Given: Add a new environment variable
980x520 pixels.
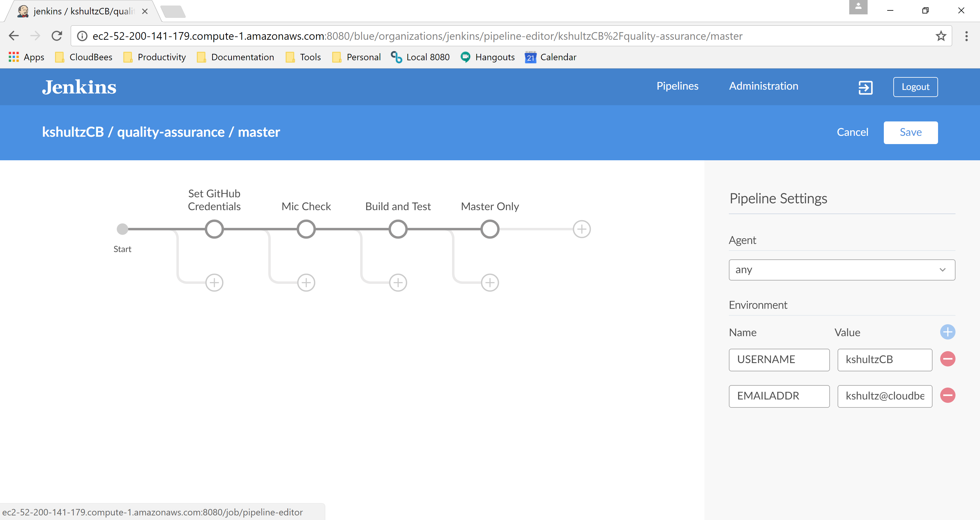Looking at the screenshot, I should coord(947,332).
